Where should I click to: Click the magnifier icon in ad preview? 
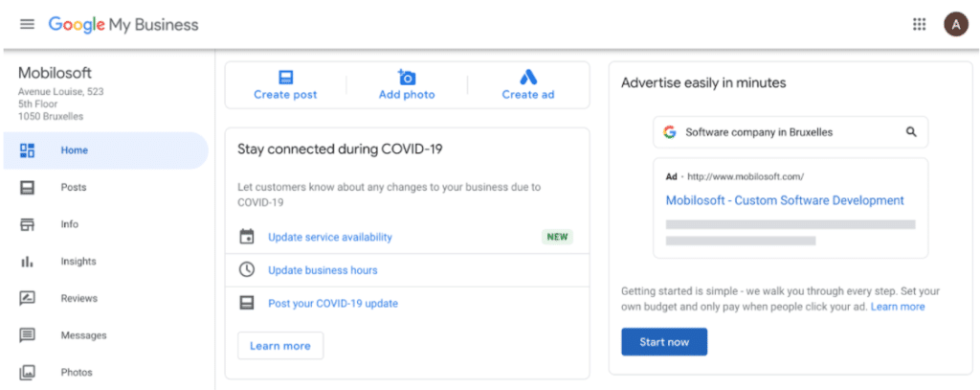[911, 132]
